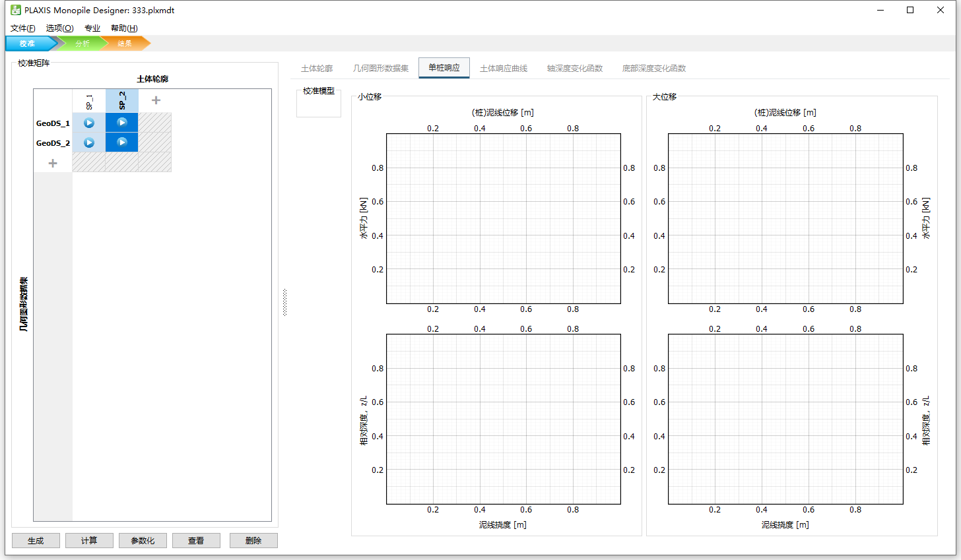The height and width of the screenshot is (560, 961).
Task: Minimize the PLAXIS Monopile Designer window
Action: (x=880, y=10)
